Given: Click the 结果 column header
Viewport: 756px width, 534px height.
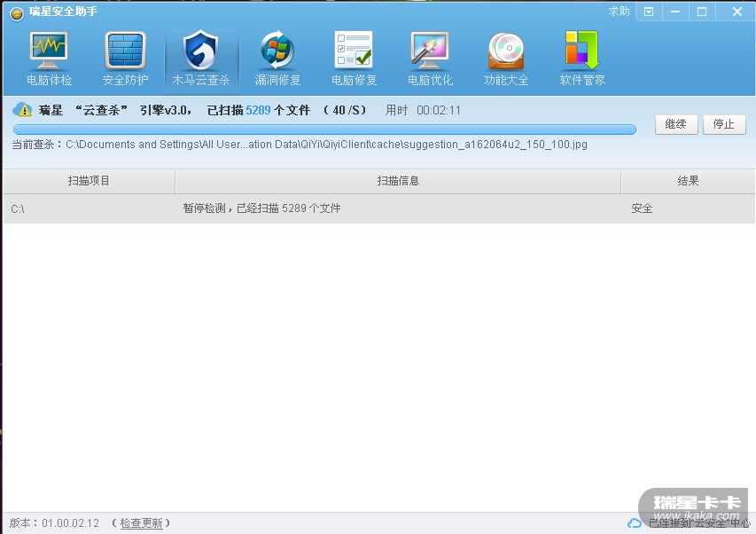Looking at the screenshot, I should click(688, 181).
